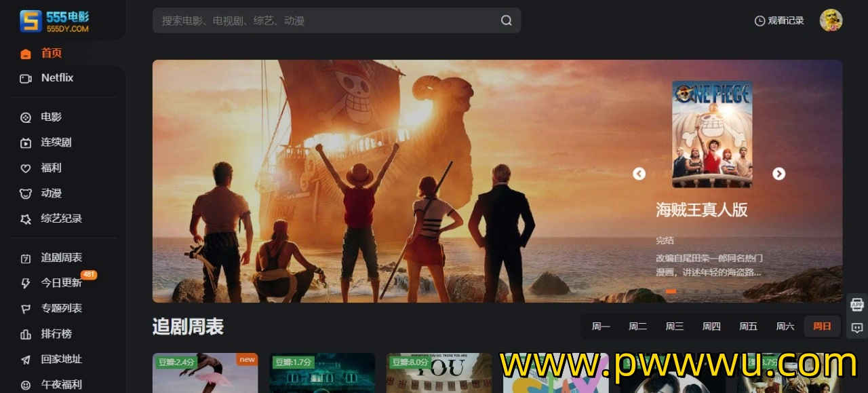The height and width of the screenshot is (393, 868).
Task: Show the 周四 schedule tab
Action: pos(711,326)
